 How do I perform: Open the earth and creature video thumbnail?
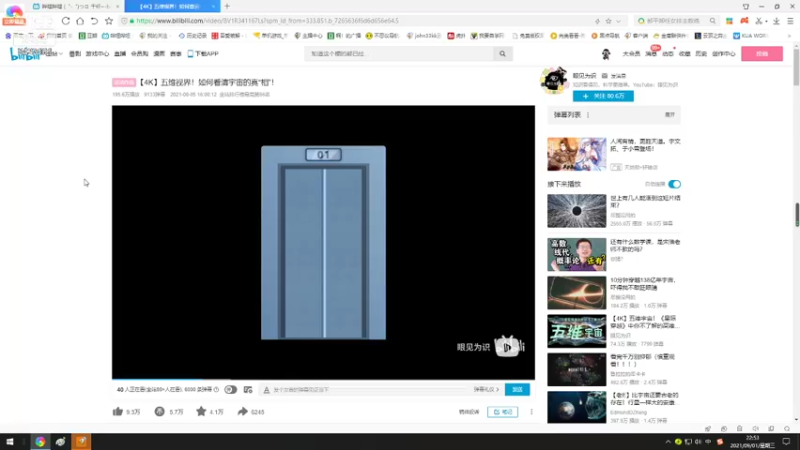pyautogui.click(x=577, y=407)
